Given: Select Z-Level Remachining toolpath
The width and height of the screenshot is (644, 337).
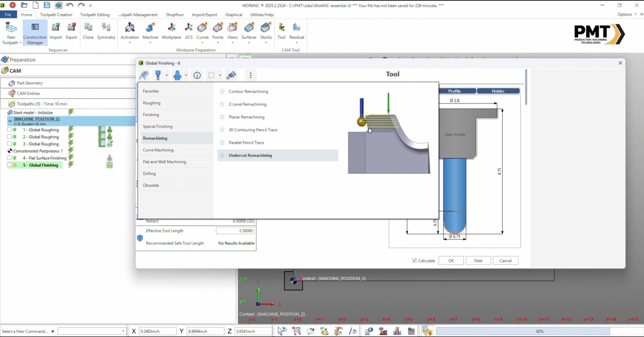Looking at the screenshot, I should click(247, 104).
